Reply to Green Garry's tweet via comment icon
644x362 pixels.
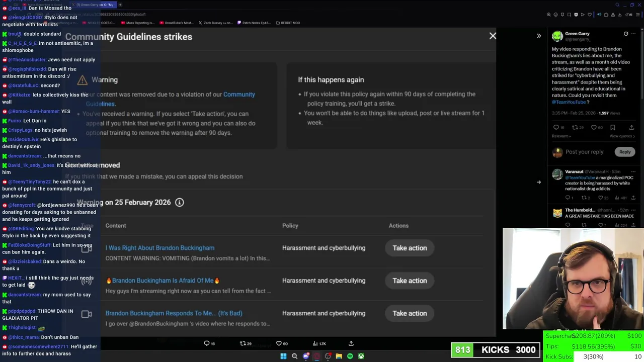(556, 128)
